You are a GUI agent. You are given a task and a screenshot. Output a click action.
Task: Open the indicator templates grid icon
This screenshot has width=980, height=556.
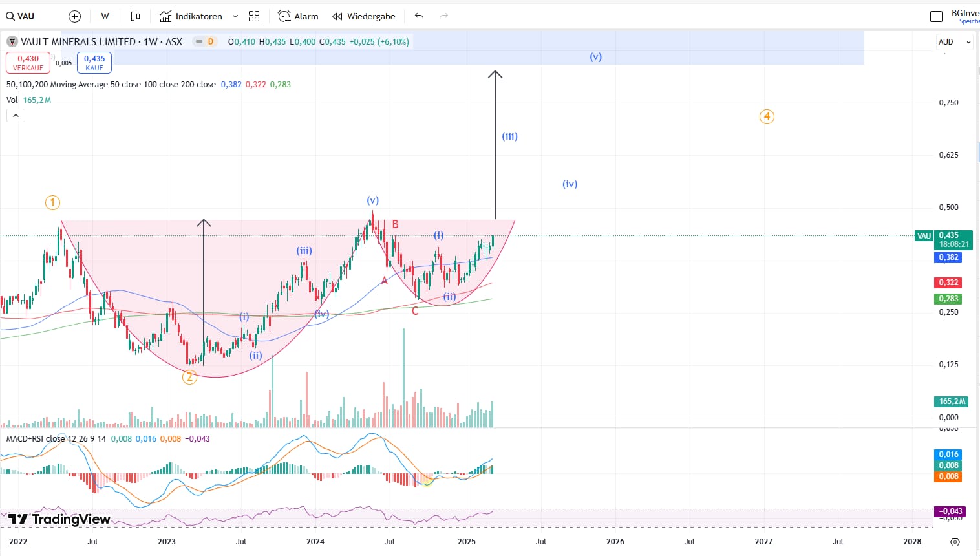click(x=254, y=16)
